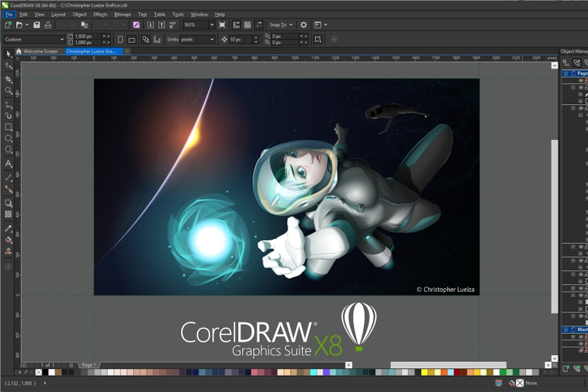Open the Bitmaps menu
Image resolution: width=588 pixels, height=392 pixels.
click(122, 14)
